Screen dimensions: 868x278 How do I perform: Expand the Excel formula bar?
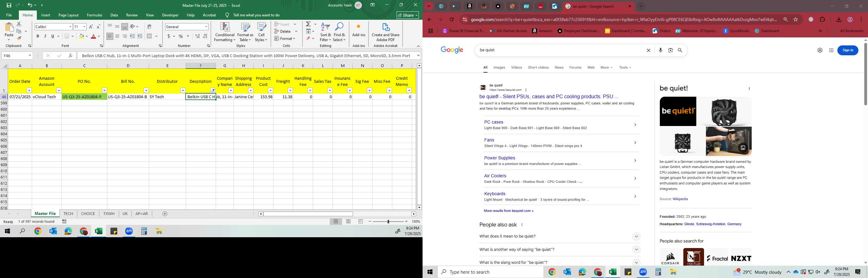click(x=418, y=56)
